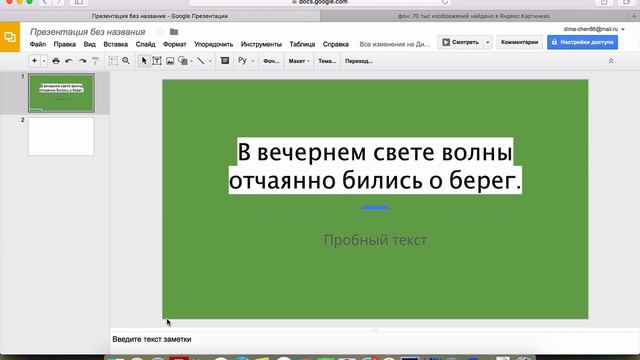Open the Слайд menu

(145, 44)
